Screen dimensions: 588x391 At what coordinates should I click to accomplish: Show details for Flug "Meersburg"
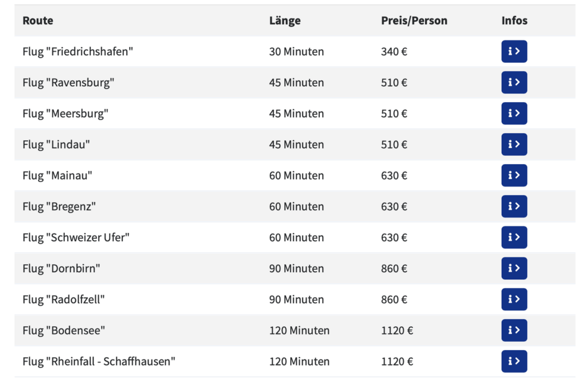click(x=514, y=113)
